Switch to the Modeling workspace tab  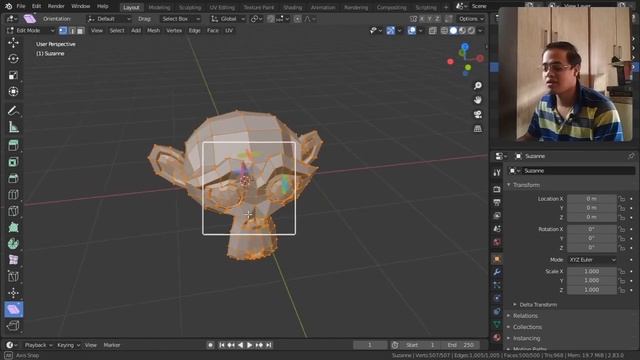(159, 7)
